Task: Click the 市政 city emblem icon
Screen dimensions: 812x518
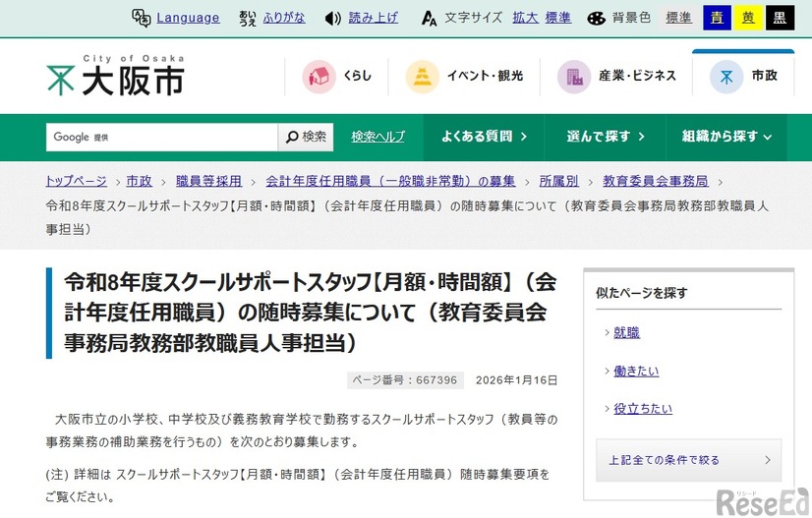Action: click(726, 77)
